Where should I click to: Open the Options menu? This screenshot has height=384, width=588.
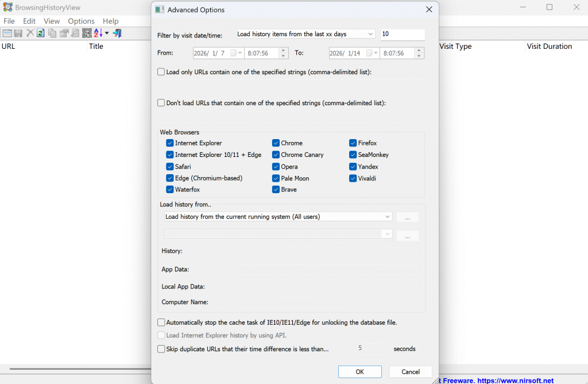(81, 21)
